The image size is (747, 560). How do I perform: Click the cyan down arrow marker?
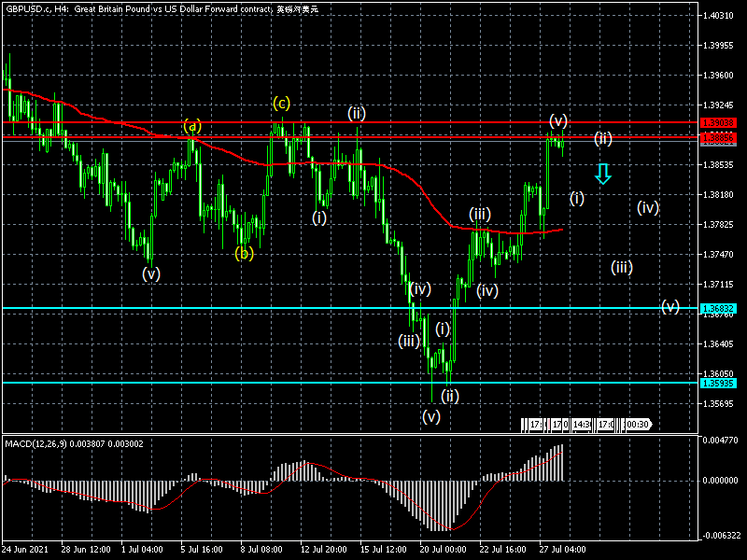603,173
